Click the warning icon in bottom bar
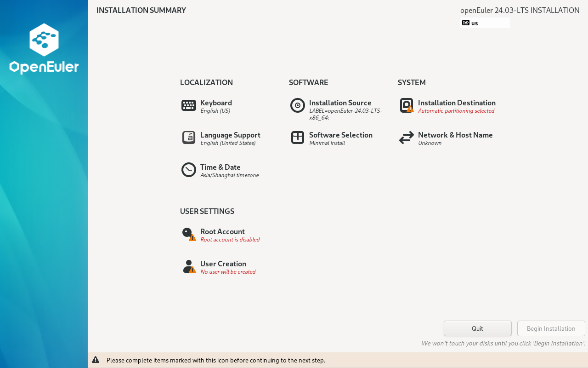 coord(96,360)
